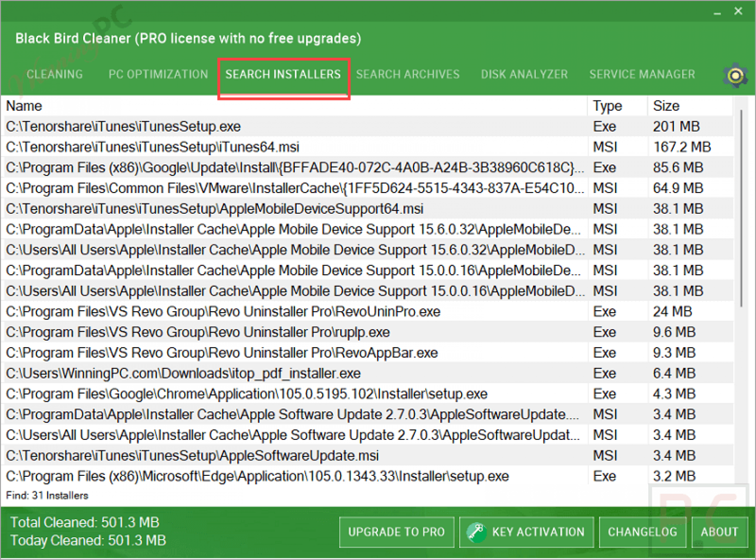Select the itop_pdf_installer.exe row

click(x=183, y=373)
